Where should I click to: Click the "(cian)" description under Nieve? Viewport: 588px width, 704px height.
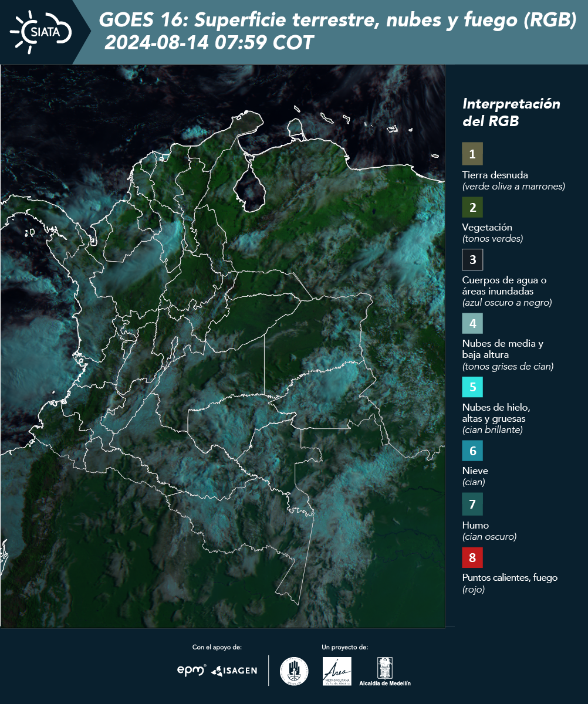click(474, 482)
